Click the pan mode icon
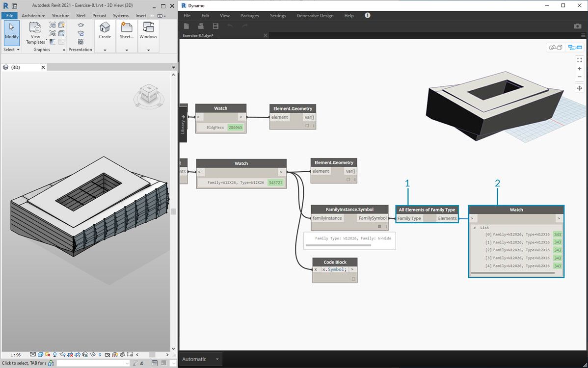The image size is (588, 368). (579, 88)
